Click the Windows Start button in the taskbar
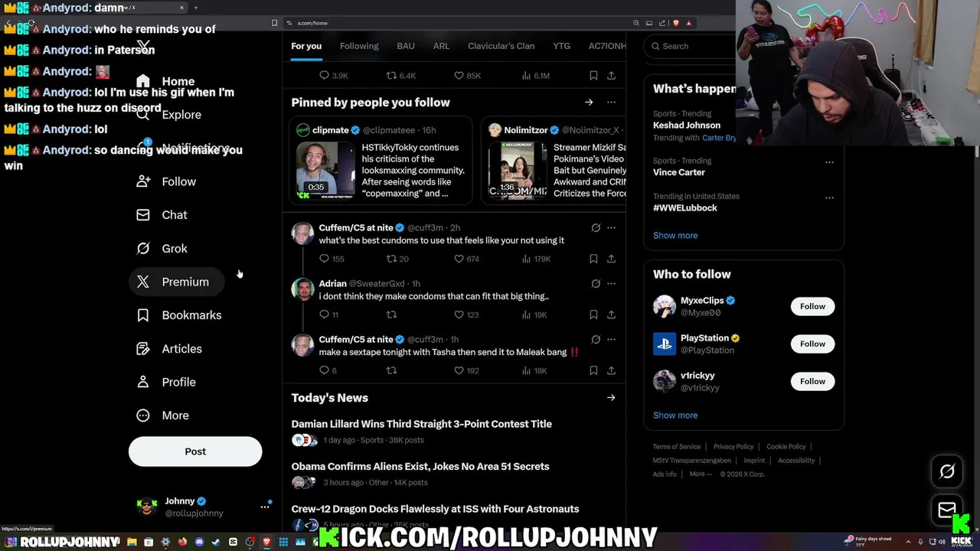Image resolution: width=980 pixels, height=551 pixels. pyautogui.click(x=11, y=542)
